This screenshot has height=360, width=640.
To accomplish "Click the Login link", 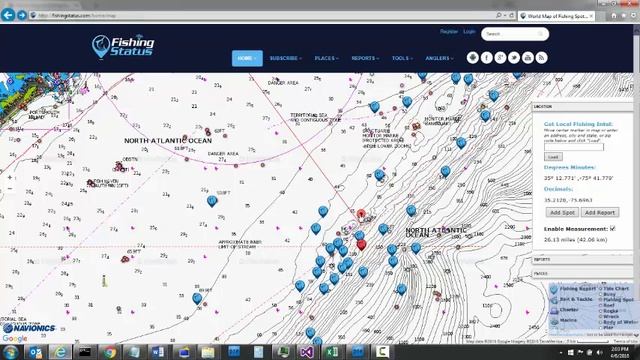I will (469, 31).
